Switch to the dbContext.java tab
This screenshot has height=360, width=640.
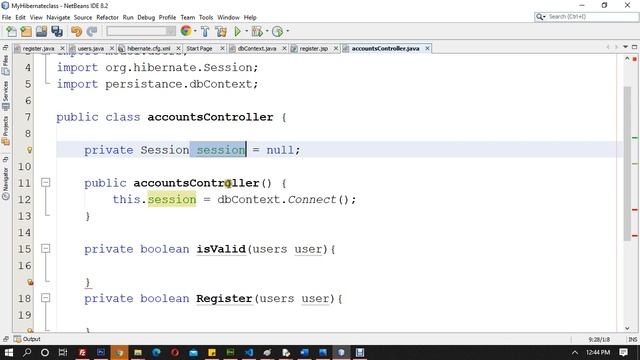tap(257, 49)
